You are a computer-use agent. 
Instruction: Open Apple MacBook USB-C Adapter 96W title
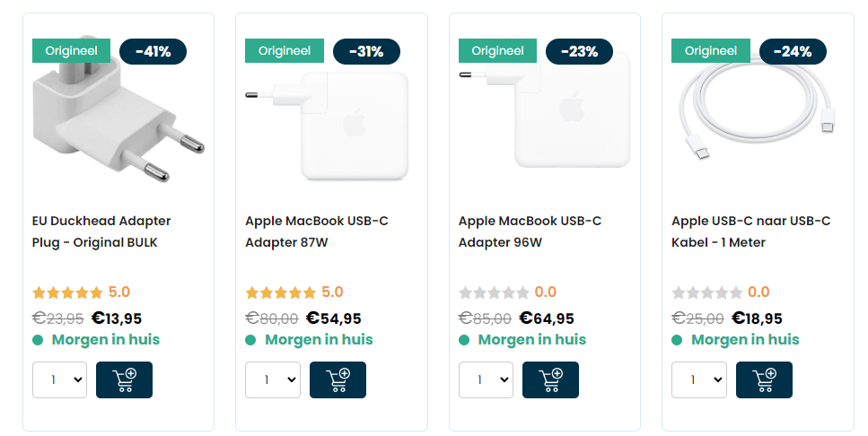point(530,231)
